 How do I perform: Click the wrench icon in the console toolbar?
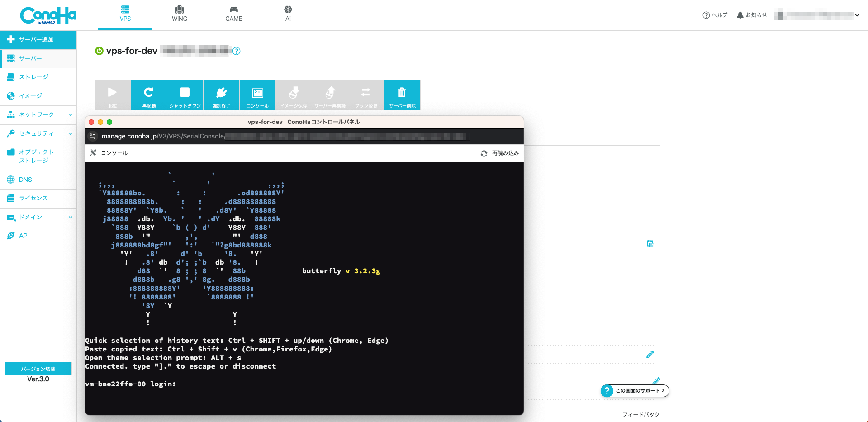(93, 152)
